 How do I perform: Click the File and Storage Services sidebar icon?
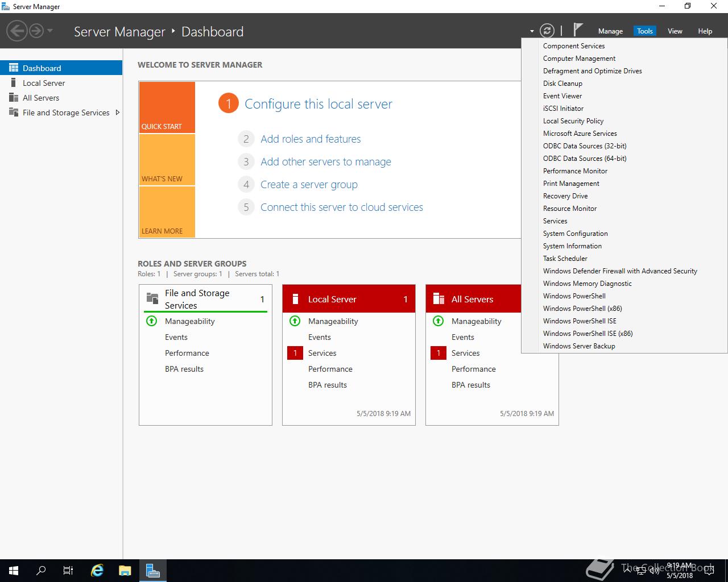(14, 113)
